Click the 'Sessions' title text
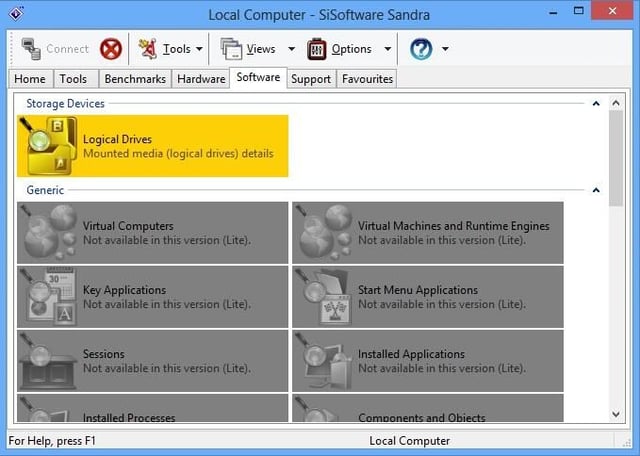The height and width of the screenshot is (456, 640). [104, 354]
